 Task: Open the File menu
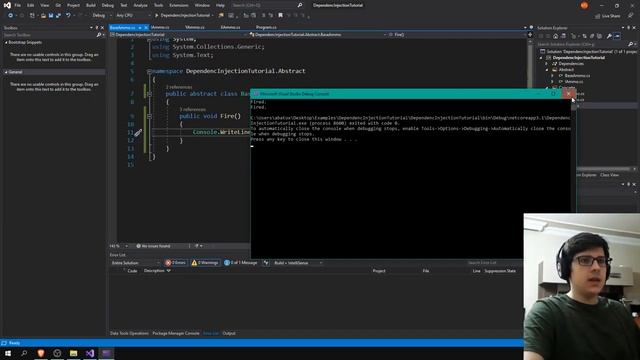(18, 5)
